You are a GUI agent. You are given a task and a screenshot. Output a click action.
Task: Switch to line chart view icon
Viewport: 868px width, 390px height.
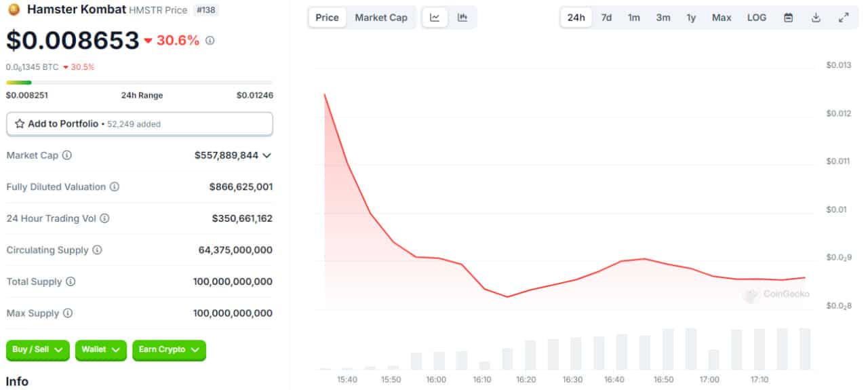(x=435, y=18)
